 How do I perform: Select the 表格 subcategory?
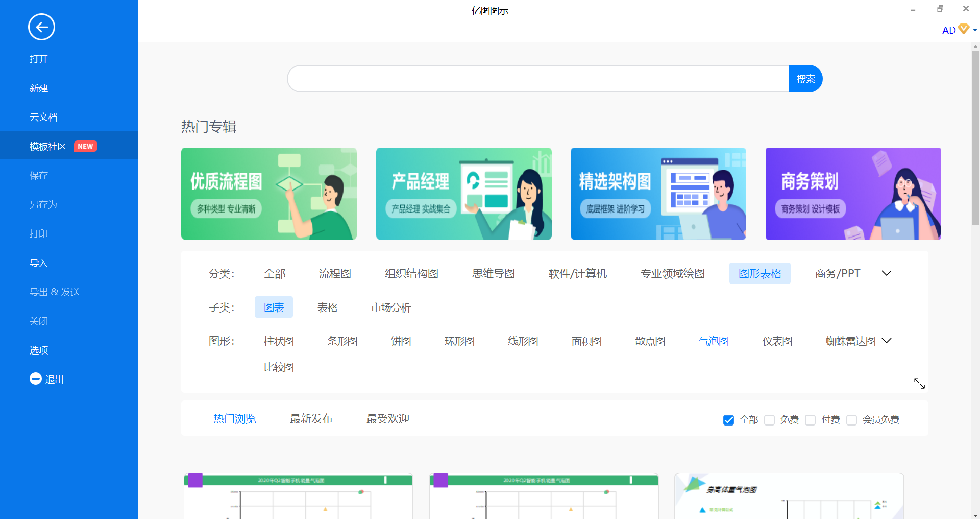[327, 307]
